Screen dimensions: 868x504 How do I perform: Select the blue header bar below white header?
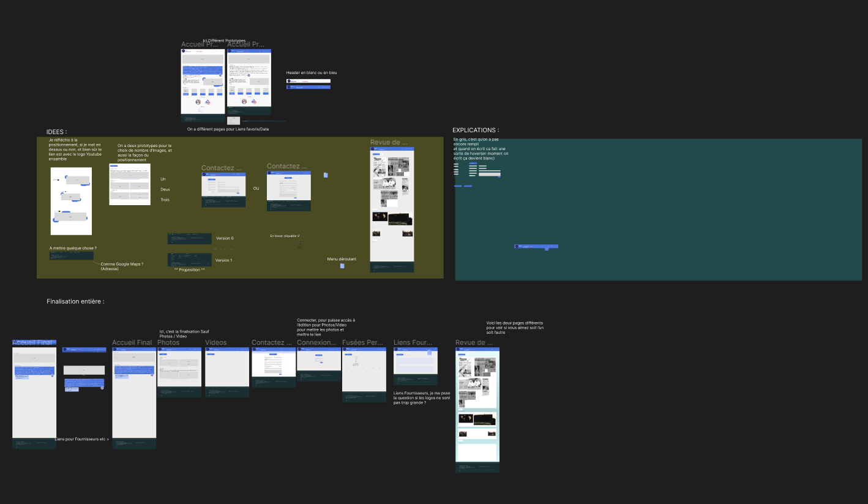[309, 88]
